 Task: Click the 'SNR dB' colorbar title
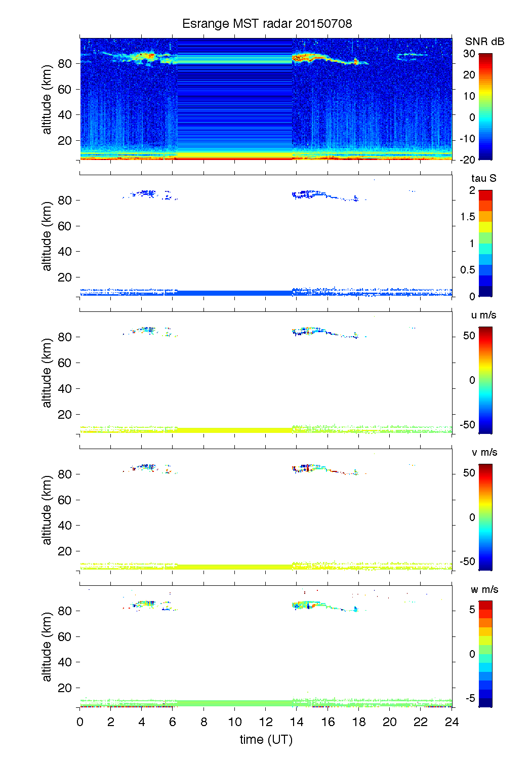click(x=484, y=42)
